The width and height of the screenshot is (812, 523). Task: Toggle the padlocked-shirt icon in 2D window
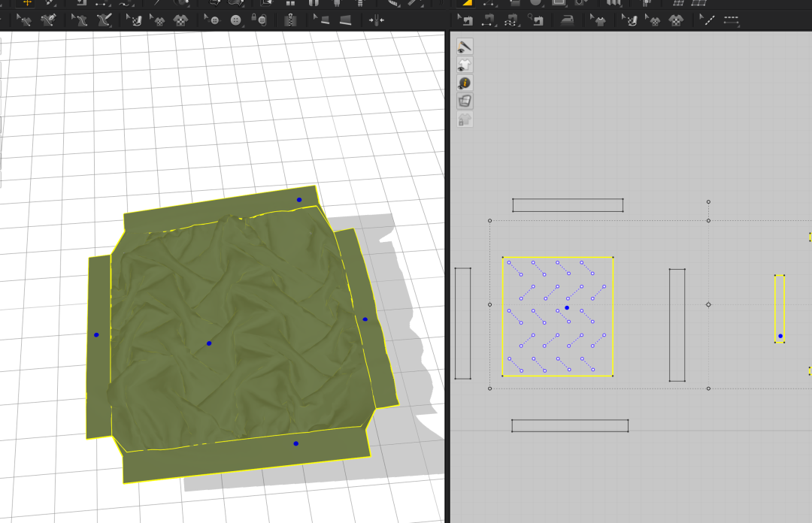pyautogui.click(x=465, y=119)
